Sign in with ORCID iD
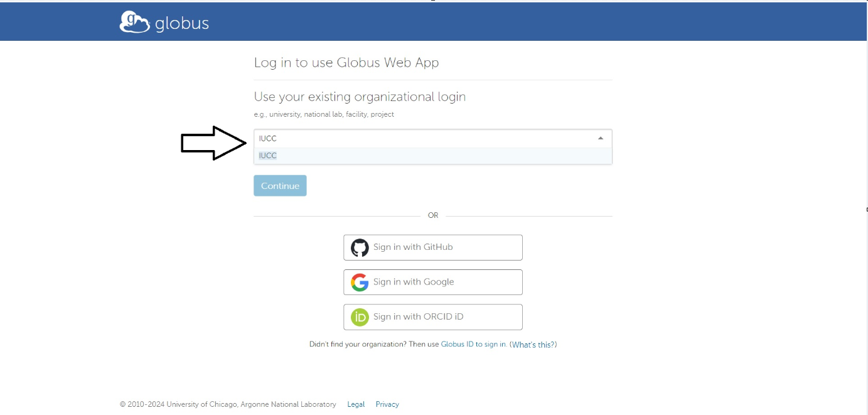 point(433,317)
